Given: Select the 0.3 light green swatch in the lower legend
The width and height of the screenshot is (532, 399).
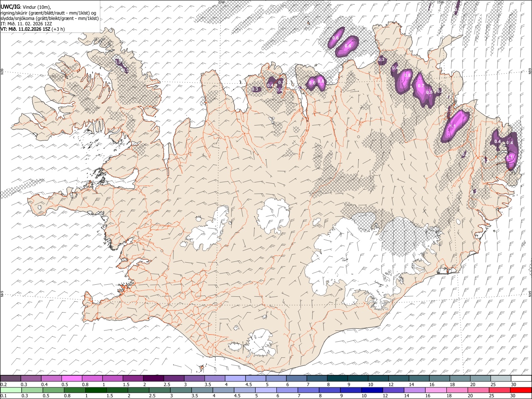Looking at the screenshot, I should point(32,390).
